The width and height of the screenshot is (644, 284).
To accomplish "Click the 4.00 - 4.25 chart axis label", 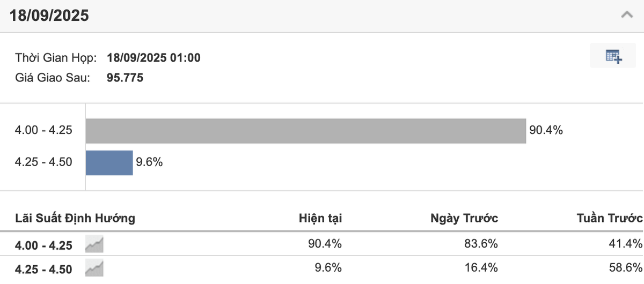I will pyautogui.click(x=43, y=130).
